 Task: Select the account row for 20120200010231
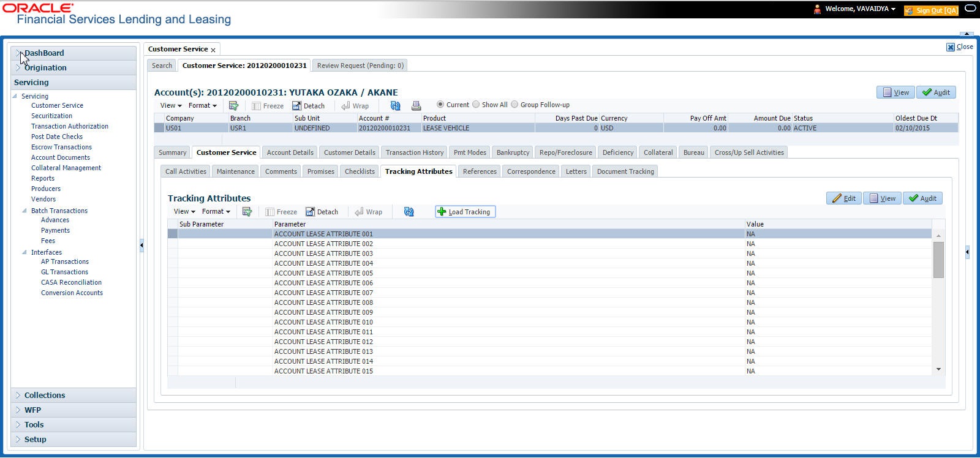(x=556, y=128)
